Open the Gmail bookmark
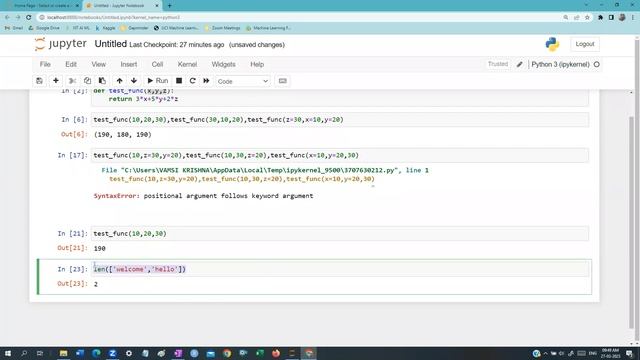The height and width of the screenshot is (360, 640). [x=14, y=28]
